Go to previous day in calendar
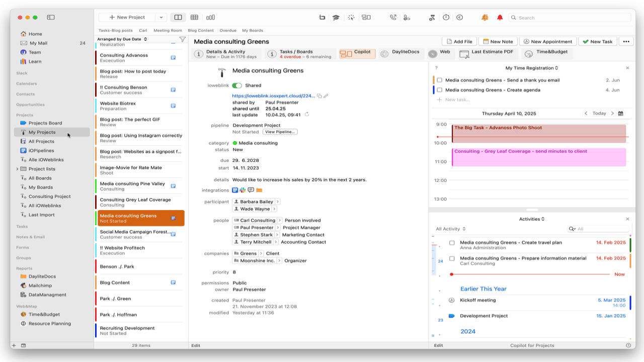Screen dimensions: 644x362 pos(586,114)
